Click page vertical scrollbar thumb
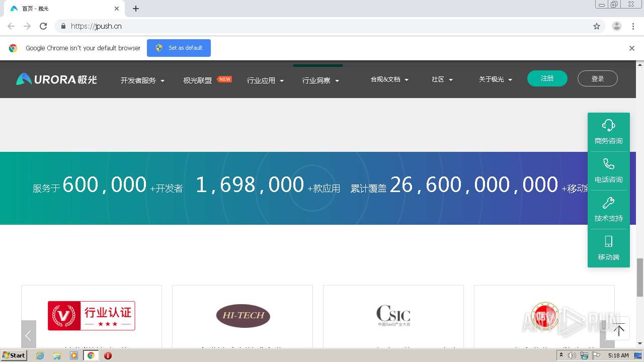This screenshot has height=362, width=644. (640, 278)
